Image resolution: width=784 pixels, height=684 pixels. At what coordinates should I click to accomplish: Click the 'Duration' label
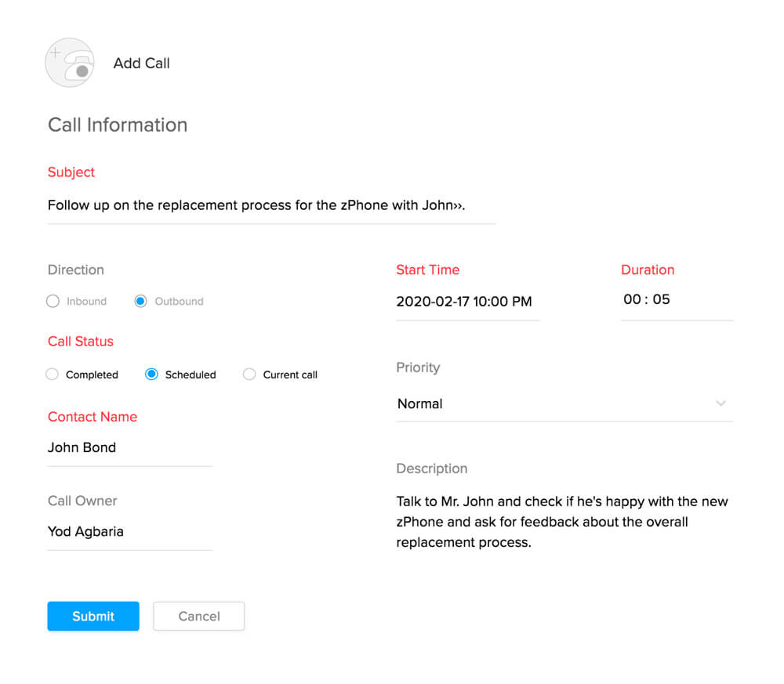648,270
